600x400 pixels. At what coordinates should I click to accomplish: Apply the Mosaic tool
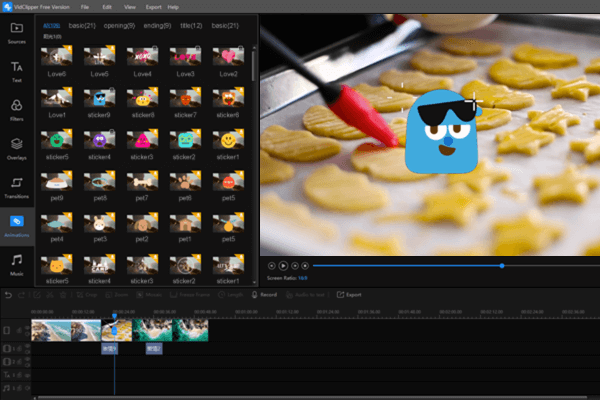pos(149,295)
